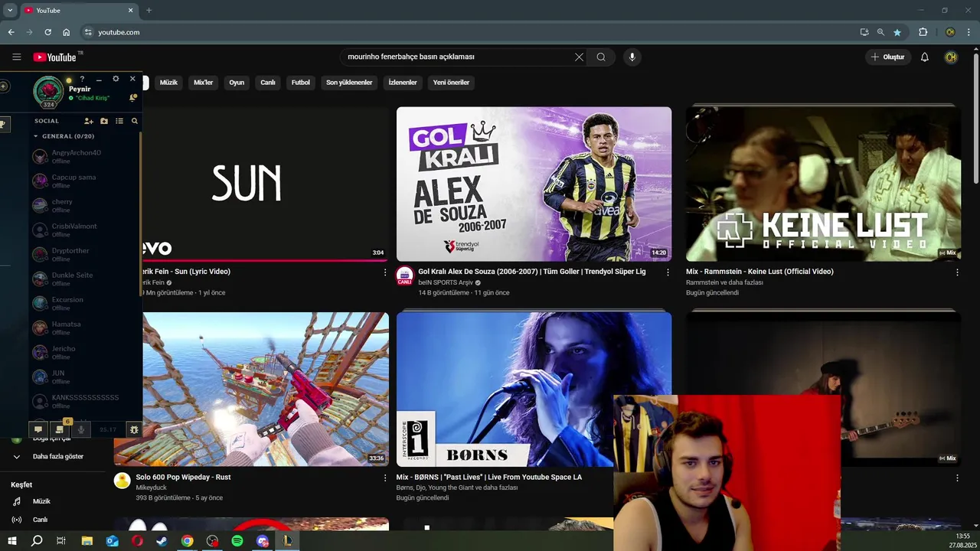Open File Explorer from the taskbar
Viewport: 980px width, 551px height.
(x=87, y=540)
